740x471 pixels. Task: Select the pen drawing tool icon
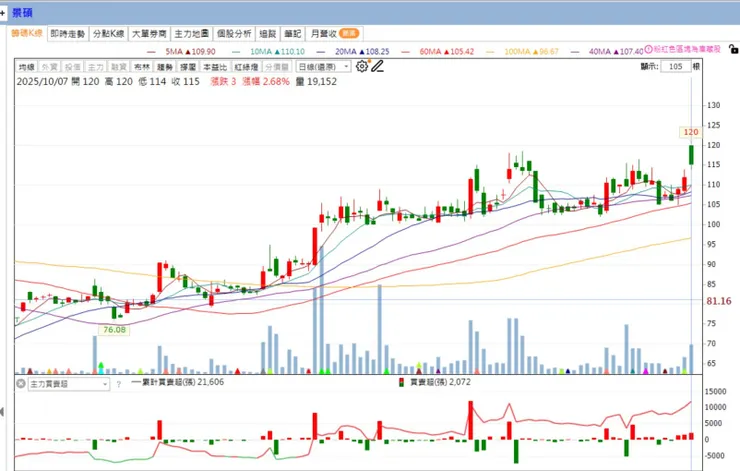pos(377,66)
